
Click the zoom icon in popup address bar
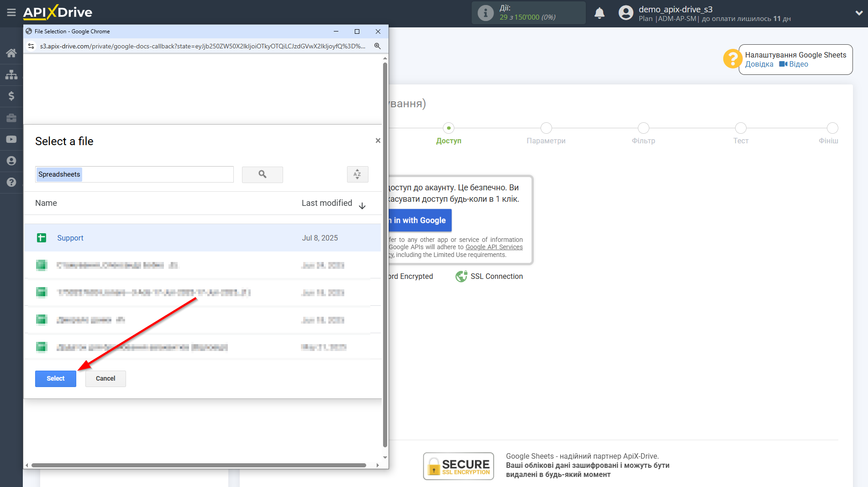(378, 46)
